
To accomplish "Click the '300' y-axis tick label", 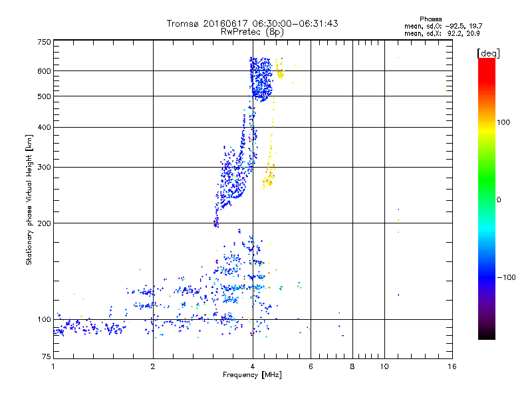I will 44,168.
